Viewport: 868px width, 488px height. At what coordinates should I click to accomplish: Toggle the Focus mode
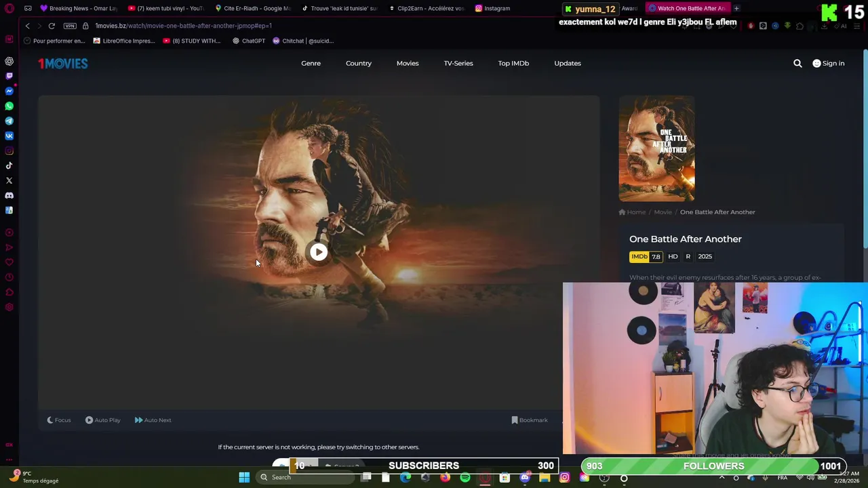pos(58,420)
